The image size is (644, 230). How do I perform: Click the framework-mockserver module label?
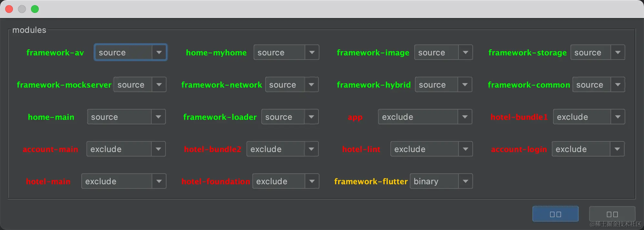[64, 85]
